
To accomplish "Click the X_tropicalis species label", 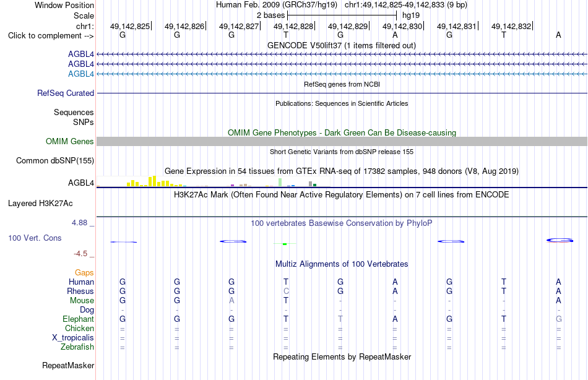I will pyautogui.click(x=73, y=338).
